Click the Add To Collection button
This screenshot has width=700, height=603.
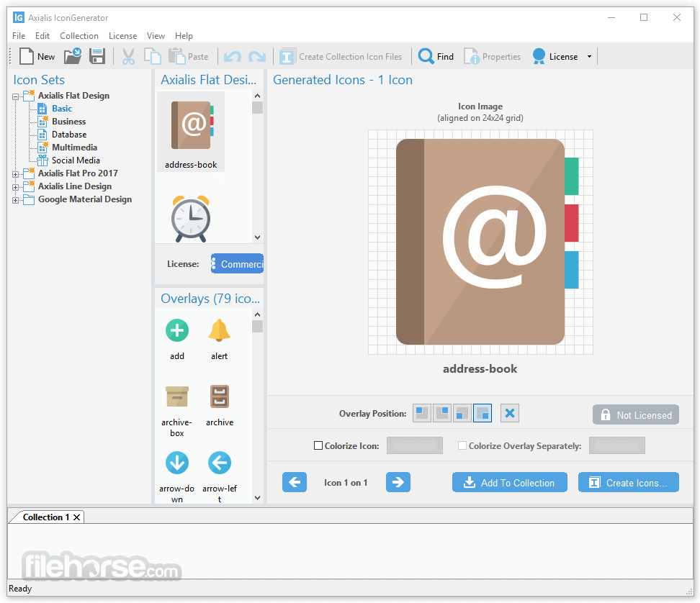point(509,482)
